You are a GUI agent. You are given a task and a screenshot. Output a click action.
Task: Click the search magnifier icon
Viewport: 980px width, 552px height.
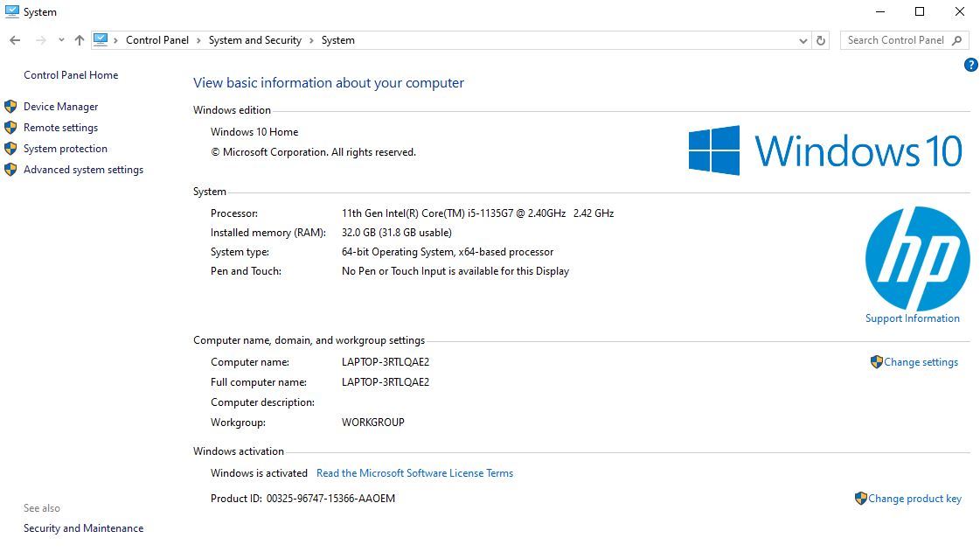[957, 40]
